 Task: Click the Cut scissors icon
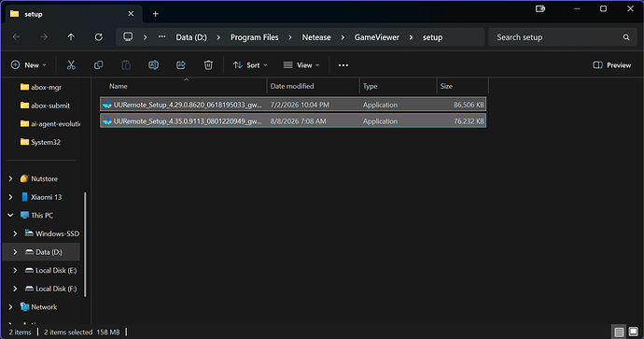71,65
